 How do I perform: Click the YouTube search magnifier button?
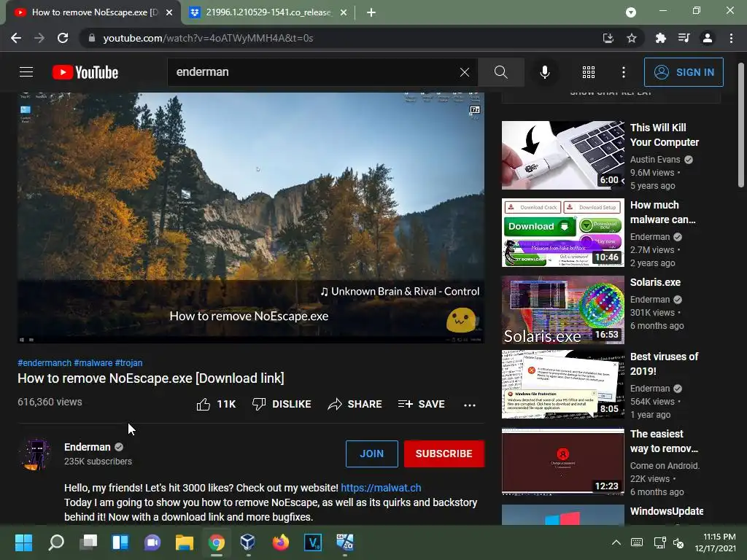500,72
